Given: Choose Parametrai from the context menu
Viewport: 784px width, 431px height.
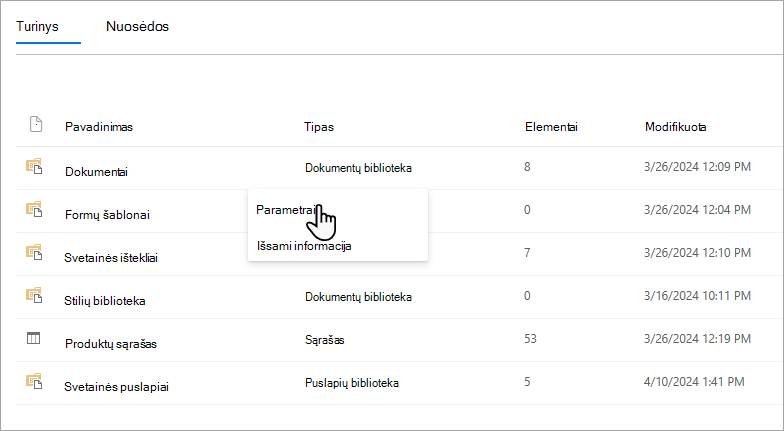Looking at the screenshot, I should tap(286, 210).
